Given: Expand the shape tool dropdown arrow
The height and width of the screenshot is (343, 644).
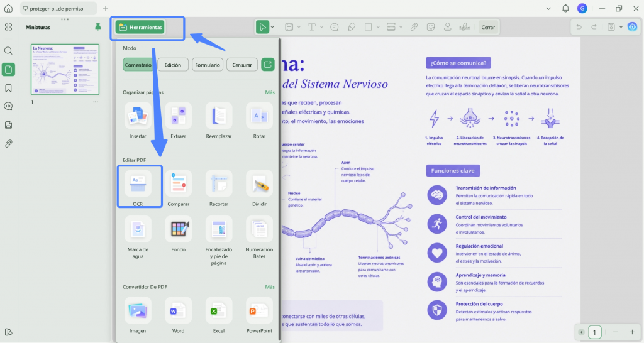Looking at the screenshot, I should pyautogui.click(x=378, y=27).
